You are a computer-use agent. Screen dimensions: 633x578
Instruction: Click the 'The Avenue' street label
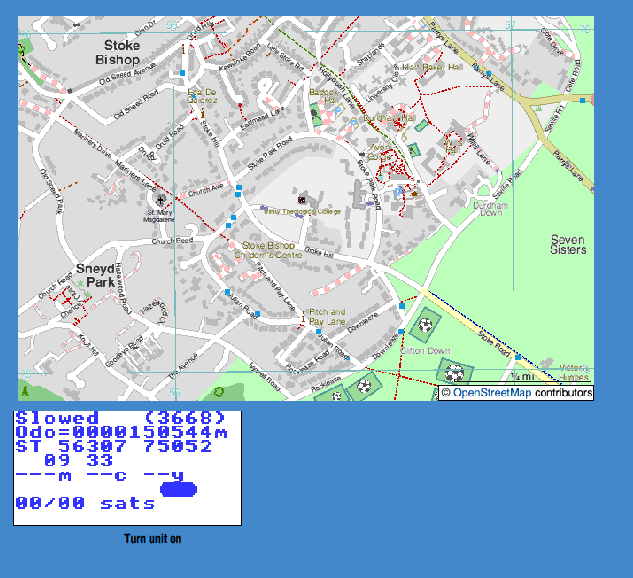(183, 366)
